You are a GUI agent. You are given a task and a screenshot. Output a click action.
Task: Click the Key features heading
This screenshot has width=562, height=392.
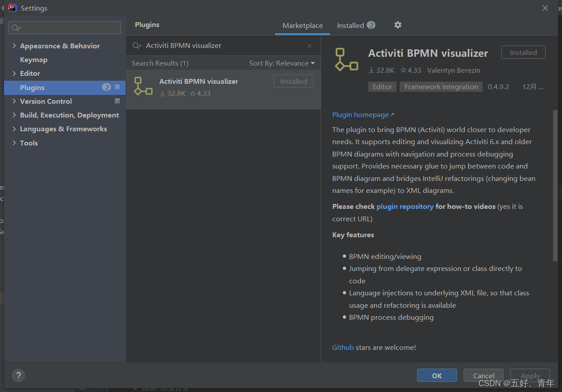pyautogui.click(x=353, y=235)
